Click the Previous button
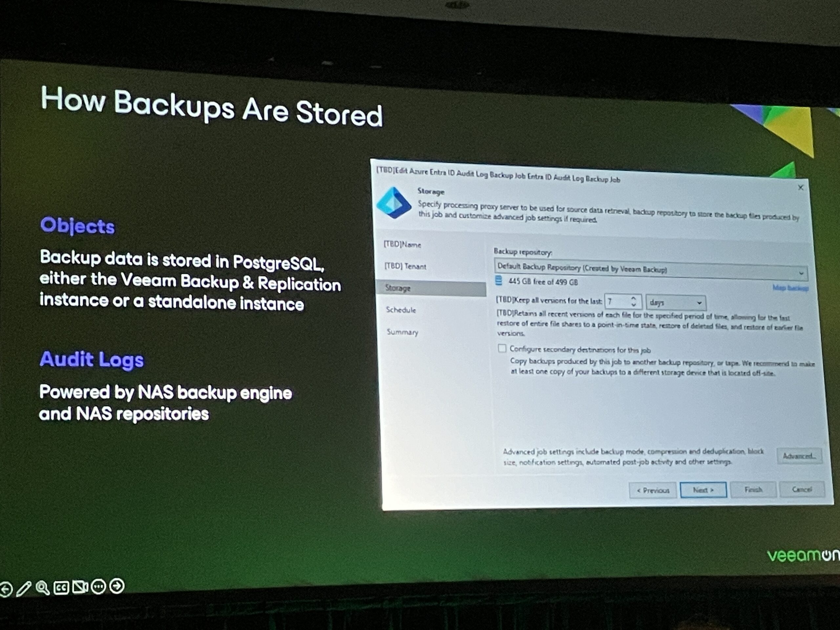Screen dimensions: 840x630 click(x=653, y=490)
